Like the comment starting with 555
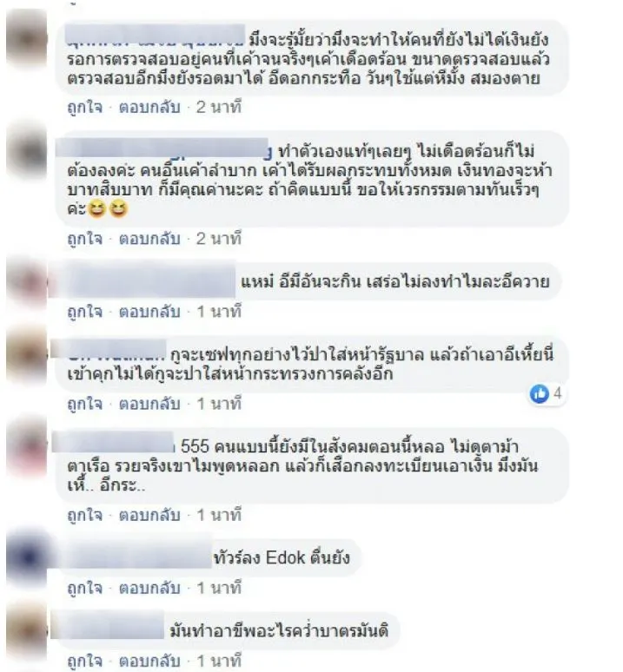The width and height of the screenshot is (623, 672). pos(85,515)
